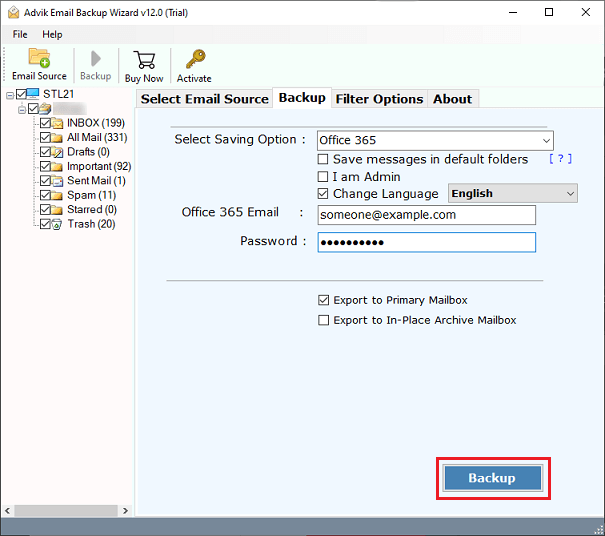Select the 'Sent Mail (1)' tree label
The width and height of the screenshot is (605, 536).
96,181
